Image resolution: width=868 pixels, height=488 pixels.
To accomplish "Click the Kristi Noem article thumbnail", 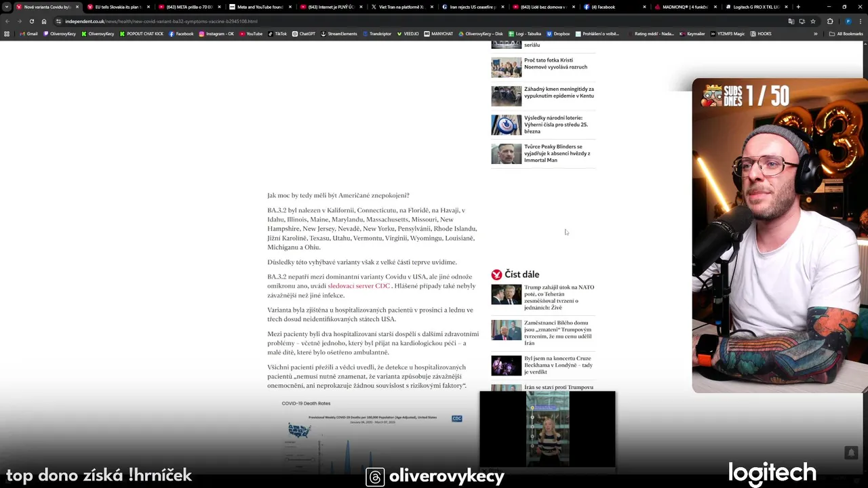I will (506, 67).
